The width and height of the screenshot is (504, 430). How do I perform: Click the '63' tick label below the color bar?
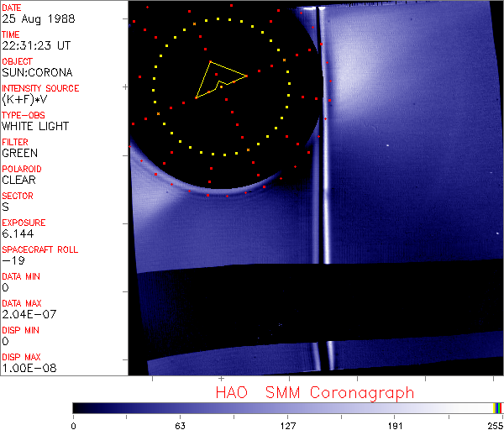(x=181, y=424)
